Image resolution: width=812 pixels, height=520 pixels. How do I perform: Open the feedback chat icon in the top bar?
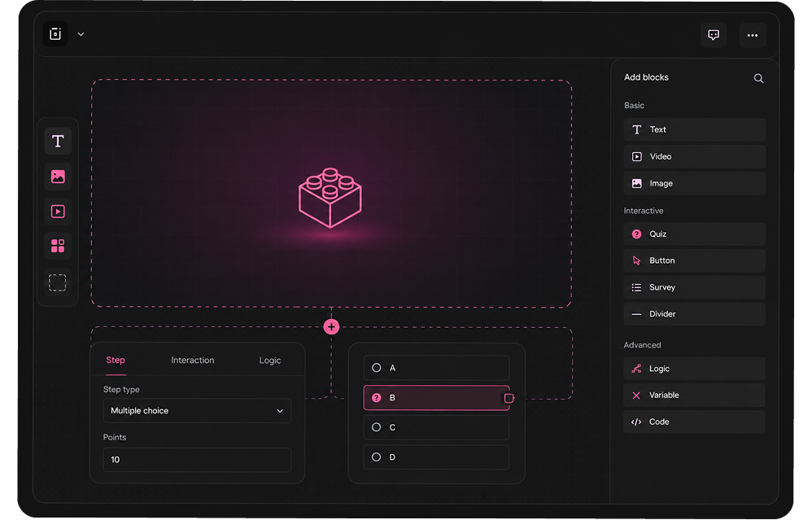713,35
